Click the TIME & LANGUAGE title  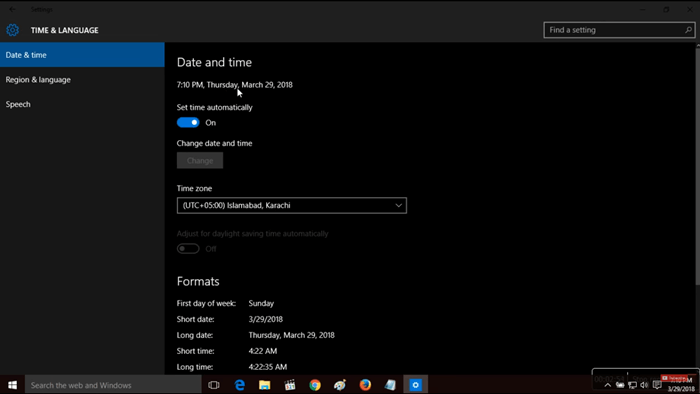tap(64, 30)
